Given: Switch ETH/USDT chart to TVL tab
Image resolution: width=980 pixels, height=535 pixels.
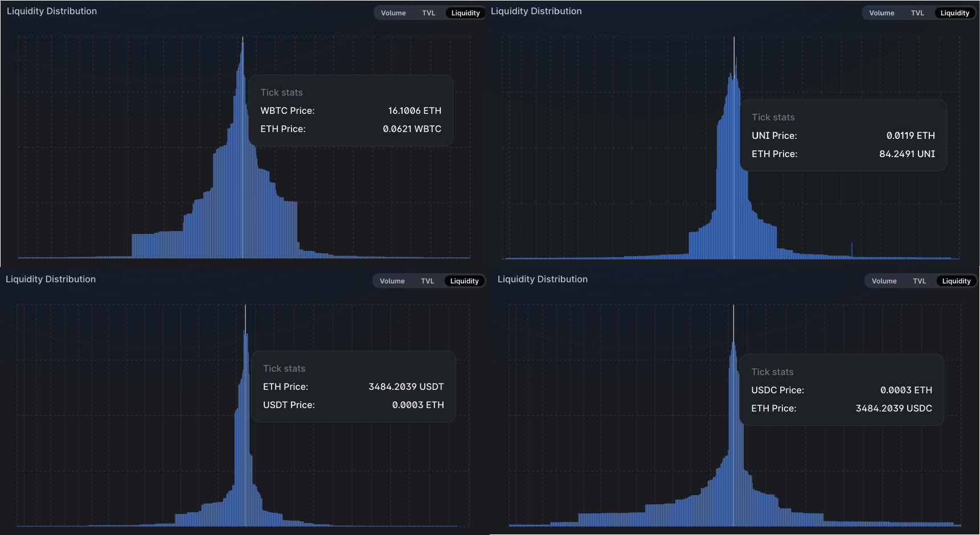Looking at the screenshot, I should (x=427, y=281).
